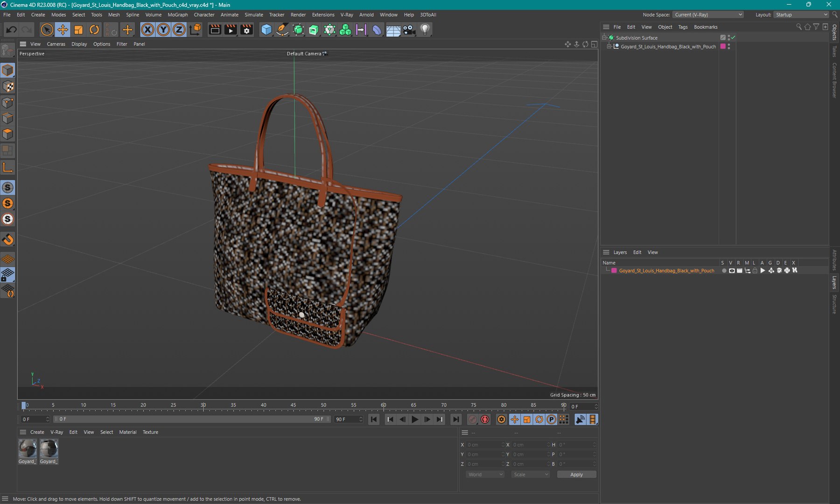This screenshot has width=840, height=504.
Task: Switch the coordinate system icon
Action: (196, 30)
